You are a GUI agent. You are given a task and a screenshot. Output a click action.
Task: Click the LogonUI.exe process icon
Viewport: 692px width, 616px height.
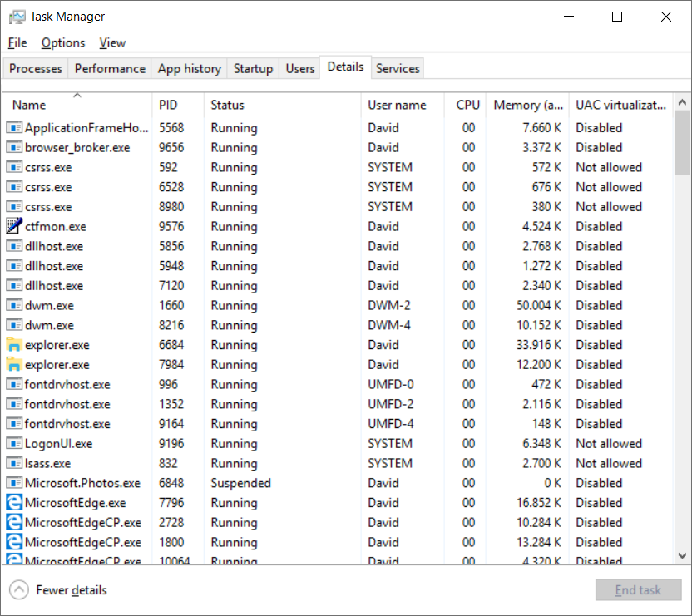coord(14,443)
